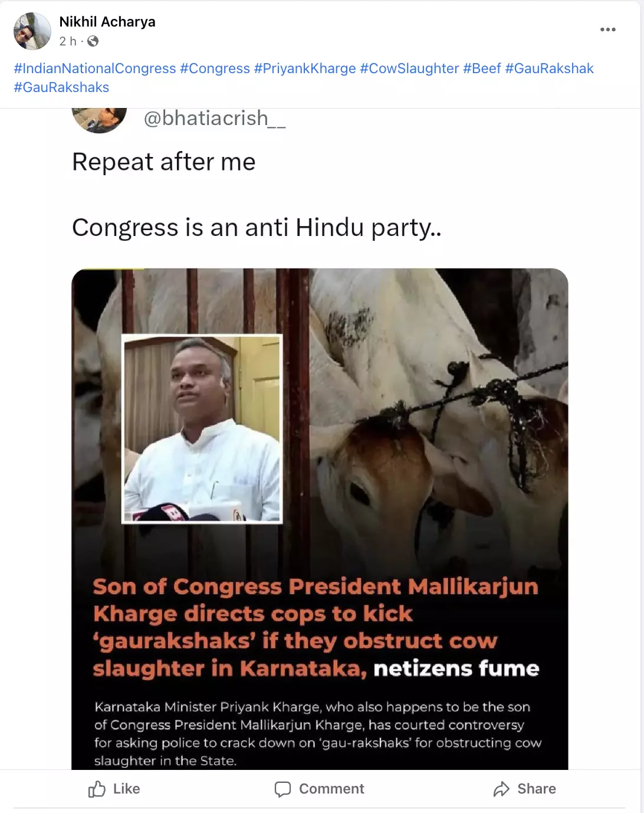The image size is (644, 813).
Task: Click the 2 h post timestamp
Action: tap(68, 41)
